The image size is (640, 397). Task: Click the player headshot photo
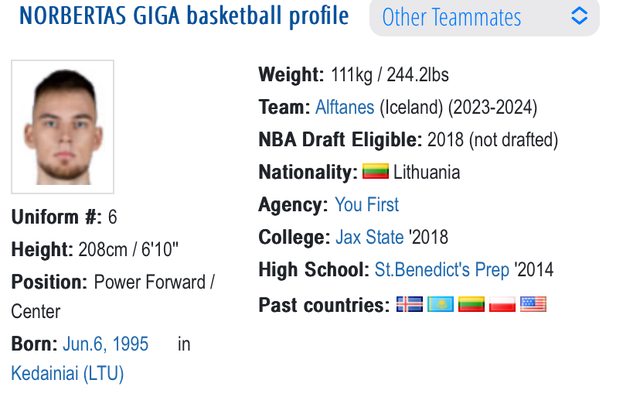tap(62, 127)
